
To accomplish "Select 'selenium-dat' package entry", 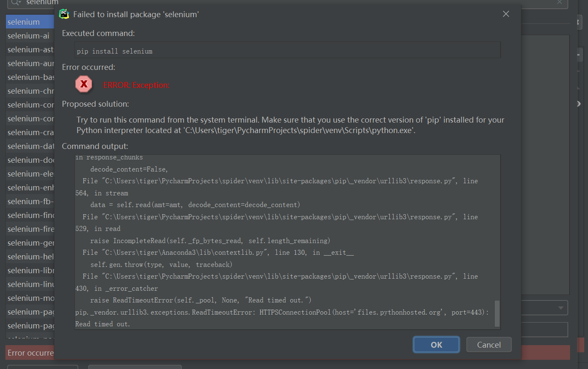I will pos(30,146).
